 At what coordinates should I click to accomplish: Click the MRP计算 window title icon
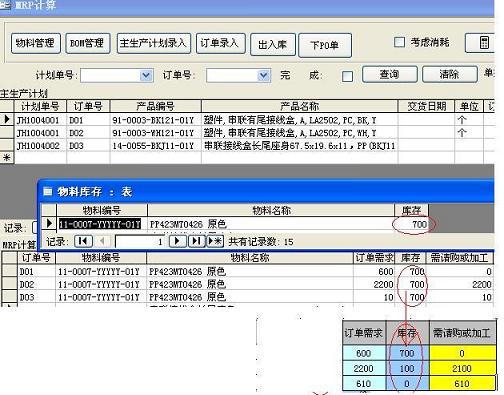(x=5, y=5)
